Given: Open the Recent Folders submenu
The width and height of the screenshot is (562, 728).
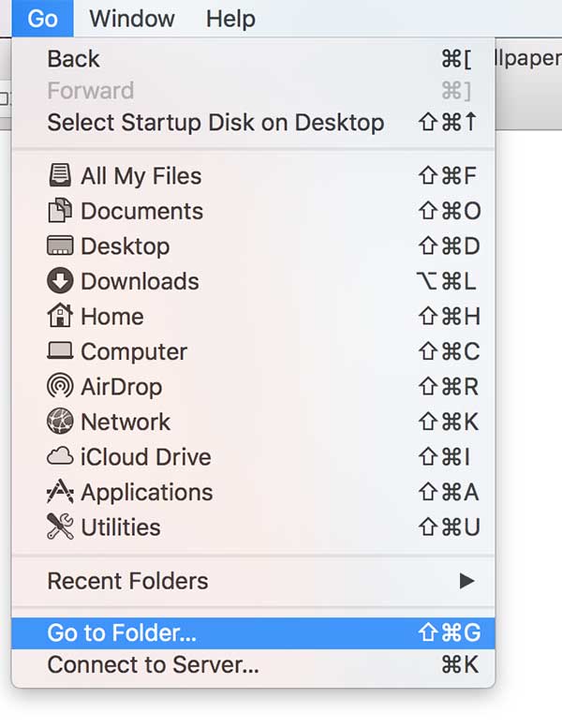Looking at the screenshot, I should [x=127, y=581].
